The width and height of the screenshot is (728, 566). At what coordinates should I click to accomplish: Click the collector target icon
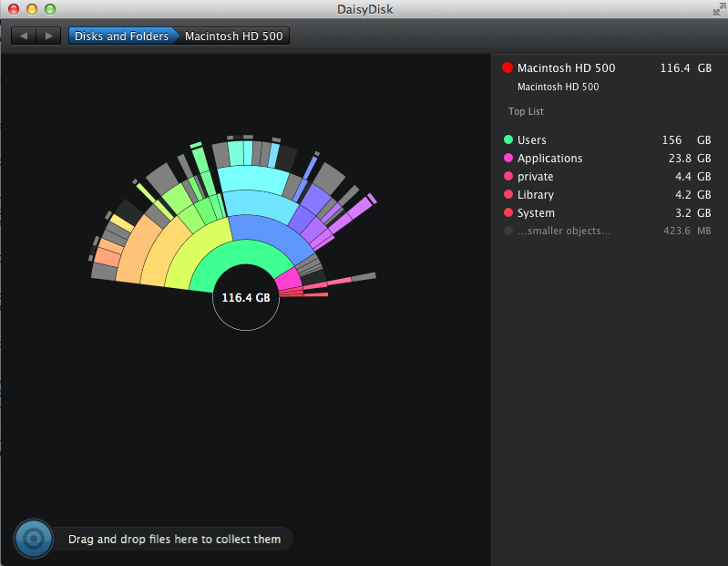34,539
